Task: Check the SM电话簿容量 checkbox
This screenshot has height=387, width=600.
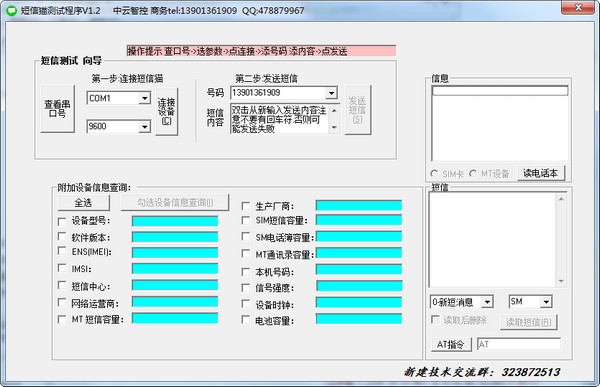Action: pyautogui.click(x=246, y=237)
